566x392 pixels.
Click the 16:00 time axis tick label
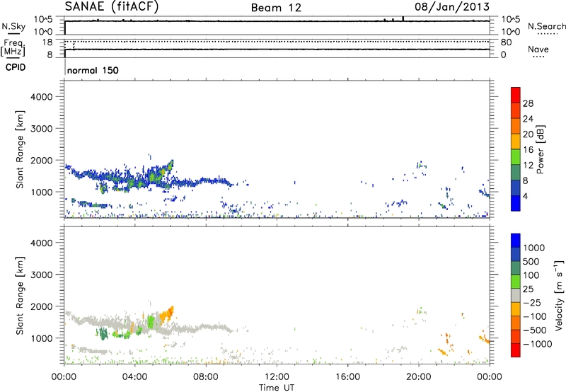click(347, 377)
